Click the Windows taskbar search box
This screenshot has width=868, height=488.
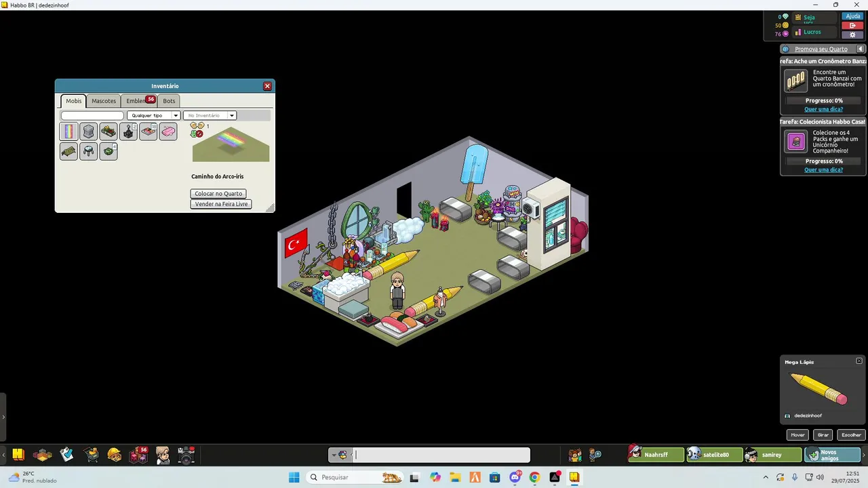(x=355, y=477)
